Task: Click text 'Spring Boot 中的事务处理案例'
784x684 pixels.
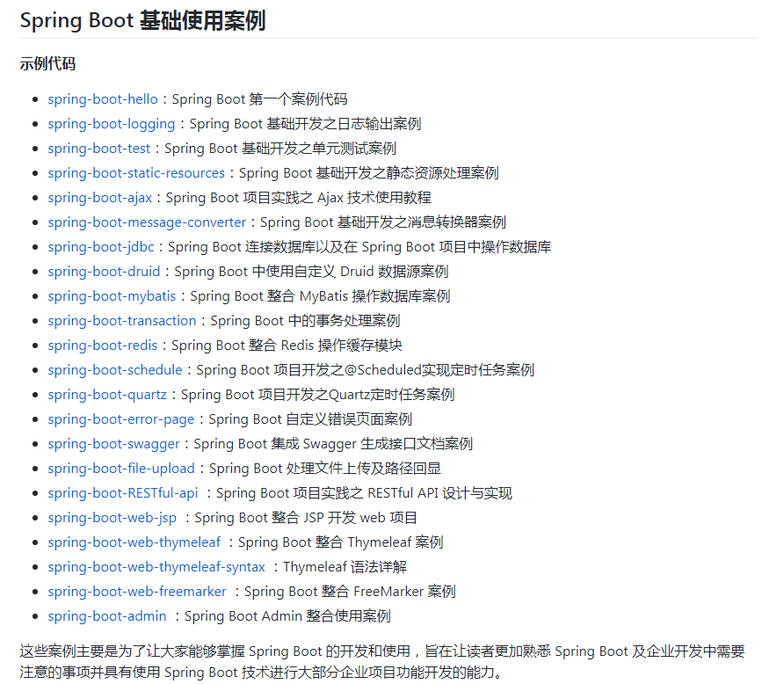Action: 305,321
